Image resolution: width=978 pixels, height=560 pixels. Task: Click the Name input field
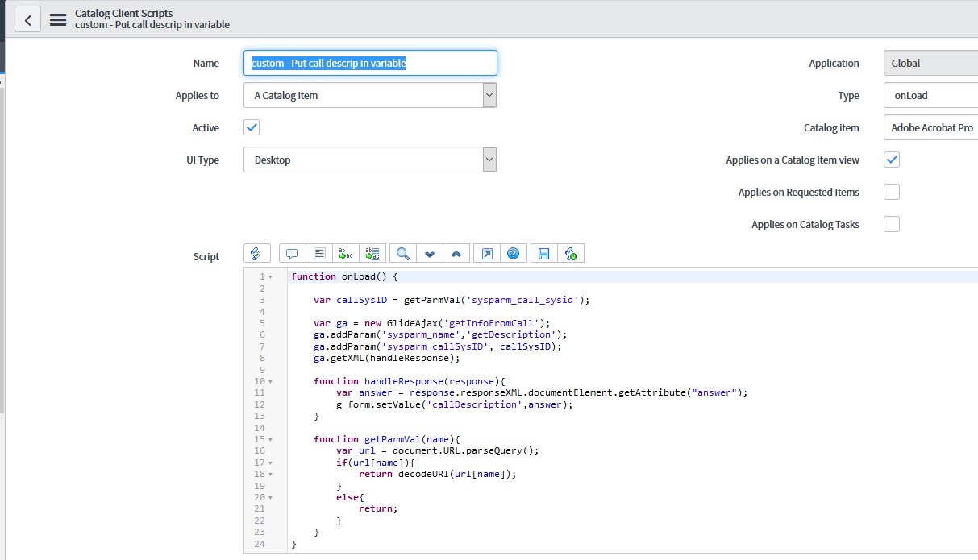coord(370,63)
